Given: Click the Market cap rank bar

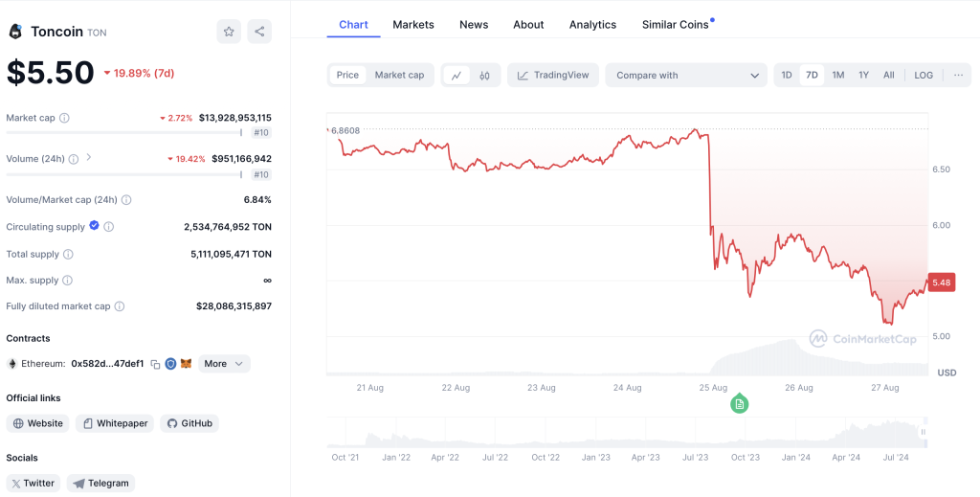Looking at the screenshot, I should pos(123,132).
